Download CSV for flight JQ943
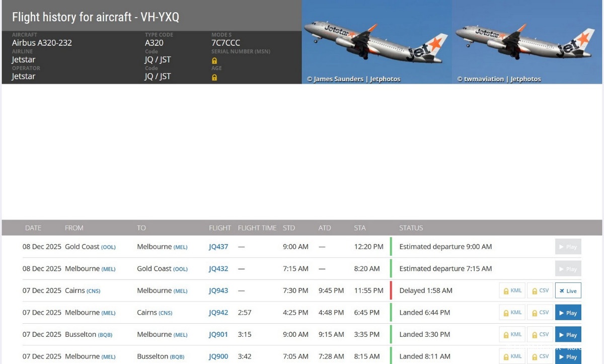This screenshot has height=364, width=604. (x=540, y=290)
